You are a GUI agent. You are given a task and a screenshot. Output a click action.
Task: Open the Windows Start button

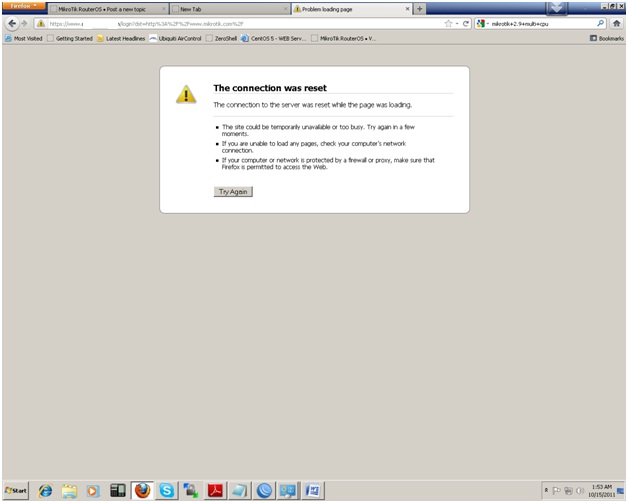click(16, 490)
